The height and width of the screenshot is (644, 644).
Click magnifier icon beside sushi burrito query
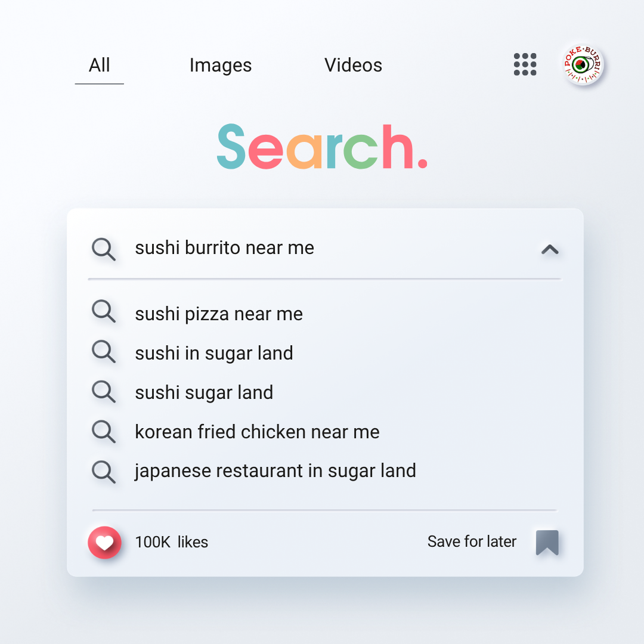point(104,249)
